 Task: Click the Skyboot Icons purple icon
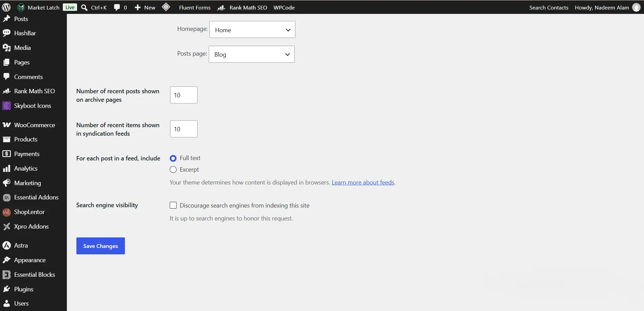(x=6, y=106)
